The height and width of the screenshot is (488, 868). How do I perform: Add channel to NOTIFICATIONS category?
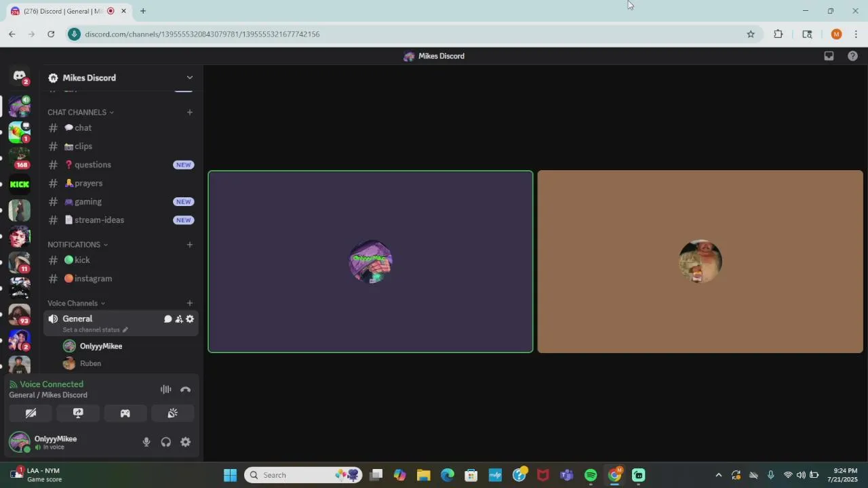(x=190, y=245)
